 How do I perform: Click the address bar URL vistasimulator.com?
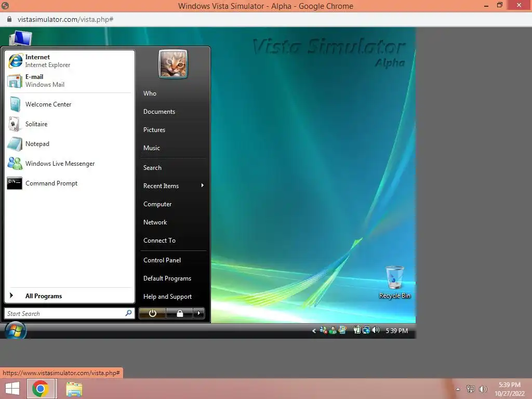tap(65, 19)
